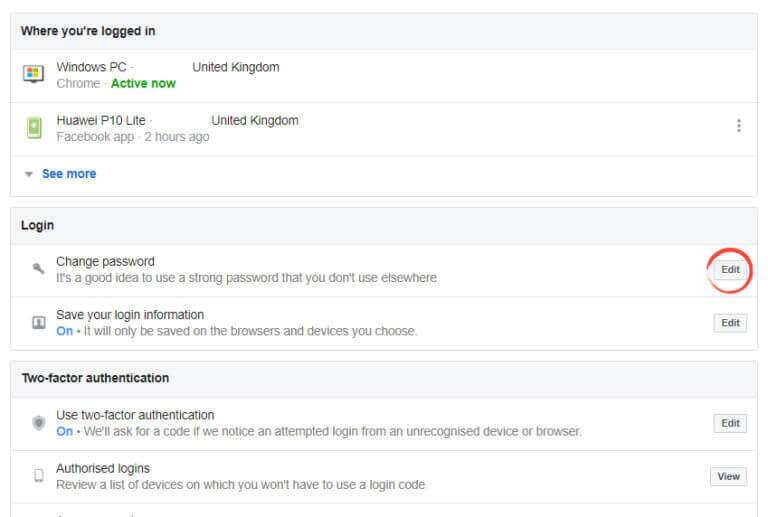
Task: Click the login information icon
Action: coord(38,323)
